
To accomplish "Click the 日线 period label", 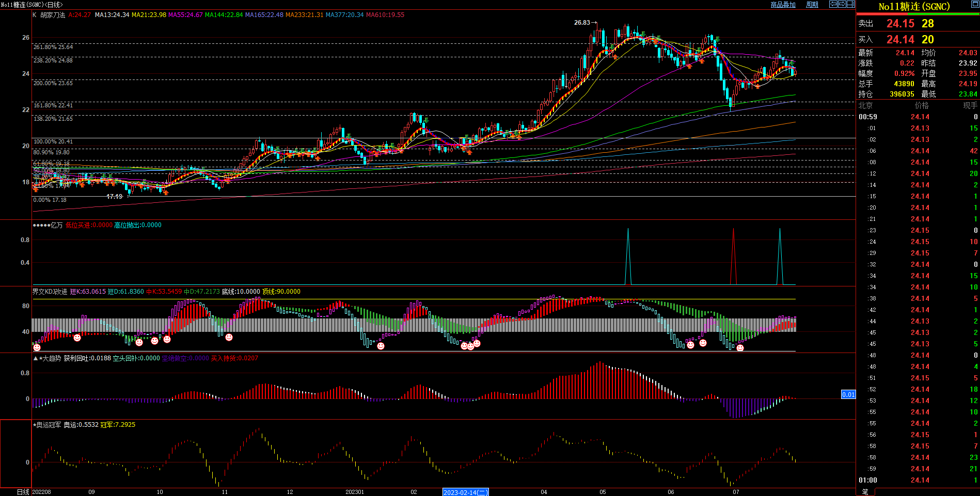I will (23, 492).
